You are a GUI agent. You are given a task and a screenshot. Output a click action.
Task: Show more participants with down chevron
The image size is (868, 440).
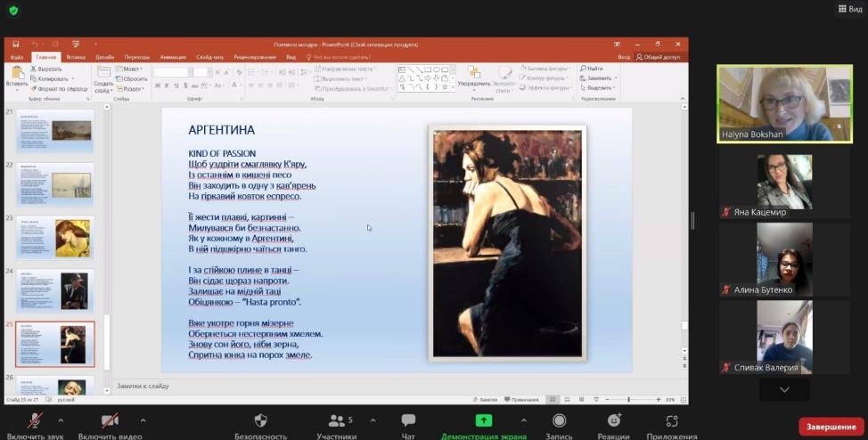[x=784, y=389]
